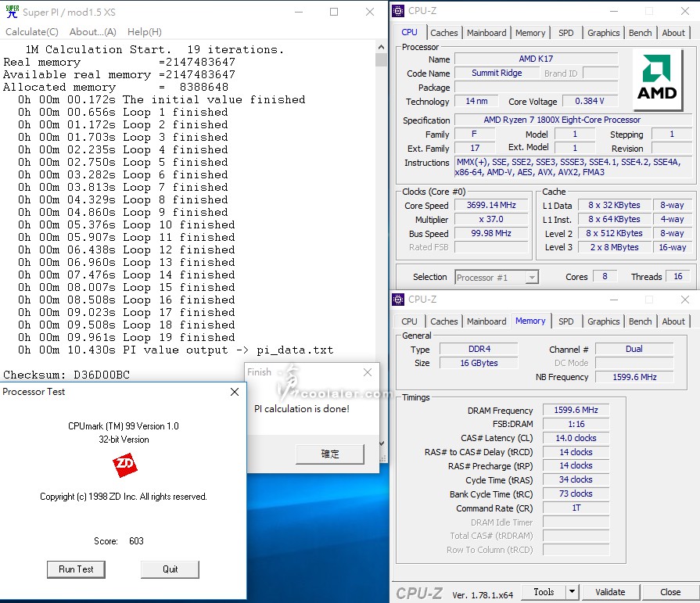Open Memory tab in the processor CPU-Z window
The width and height of the screenshot is (700, 603).
pos(530,33)
